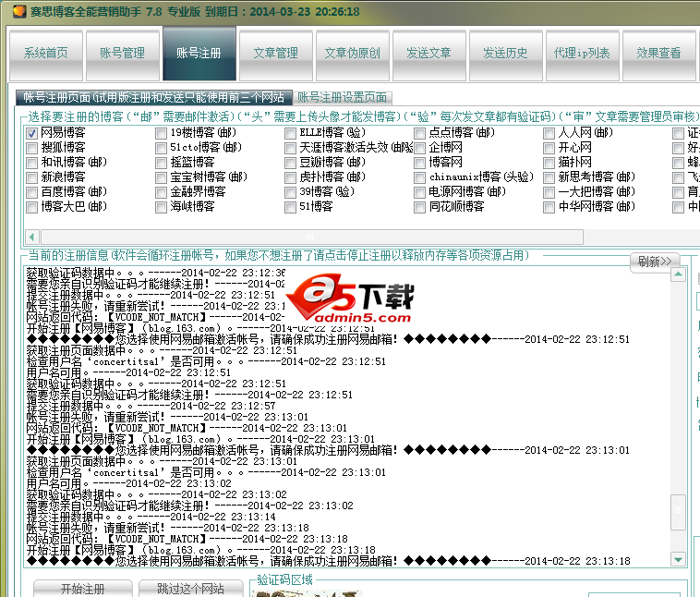Tick the 新浪博客 checkbox

click(31, 177)
